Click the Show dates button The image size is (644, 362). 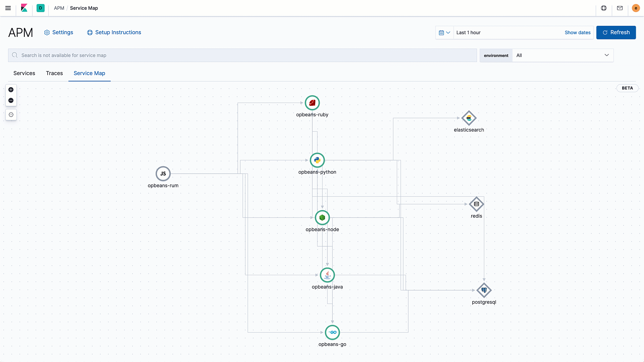(577, 32)
